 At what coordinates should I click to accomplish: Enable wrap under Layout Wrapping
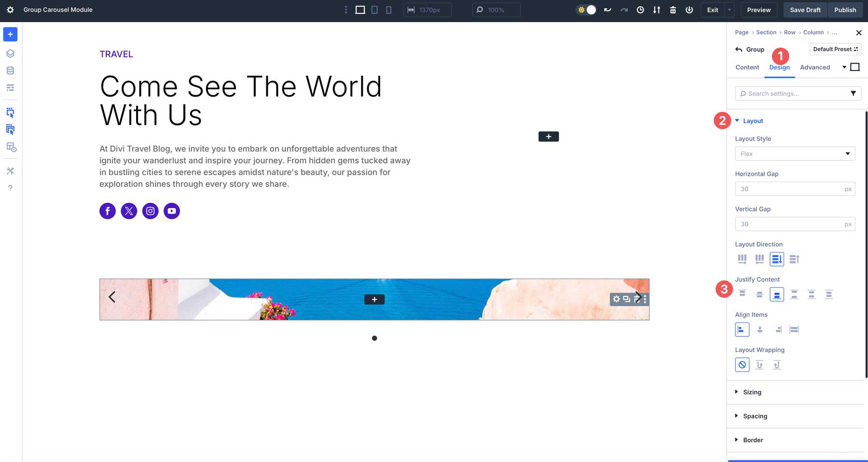coord(759,365)
